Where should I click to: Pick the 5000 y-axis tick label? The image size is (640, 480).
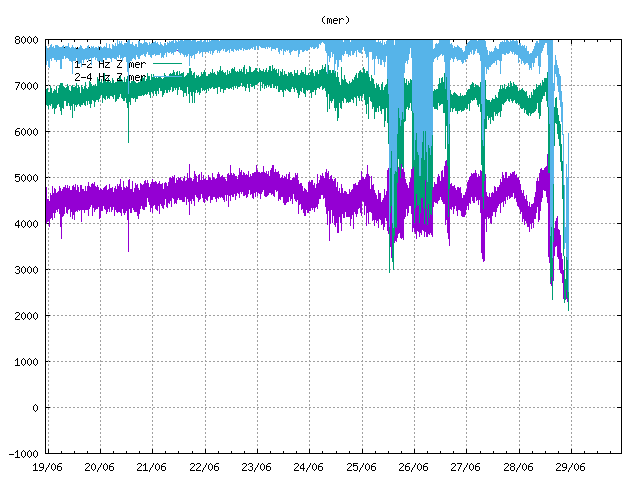click(26, 178)
